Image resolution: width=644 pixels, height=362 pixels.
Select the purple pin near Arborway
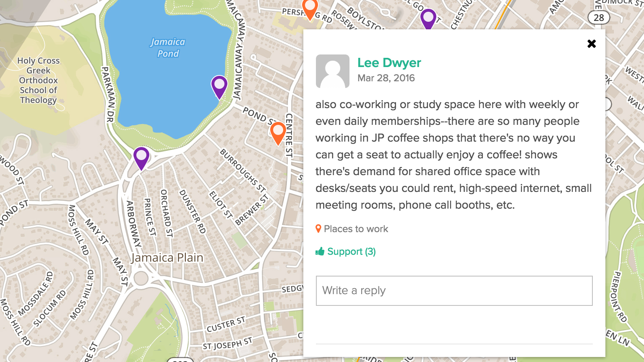click(141, 157)
